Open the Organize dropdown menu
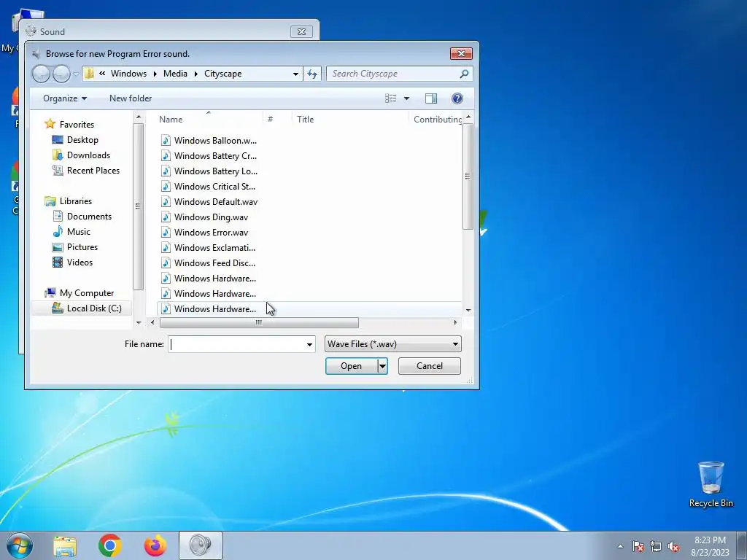This screenshot has width=747, height=560. tap(65, 98)
